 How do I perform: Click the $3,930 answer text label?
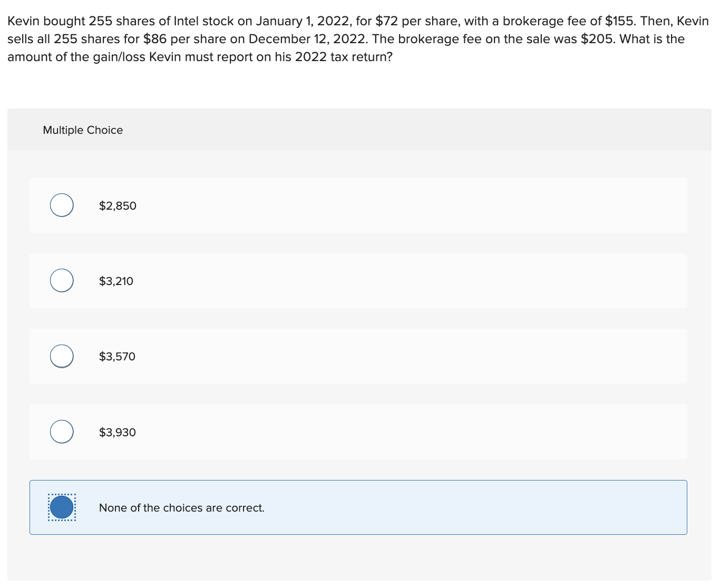(x=117, y=432)
